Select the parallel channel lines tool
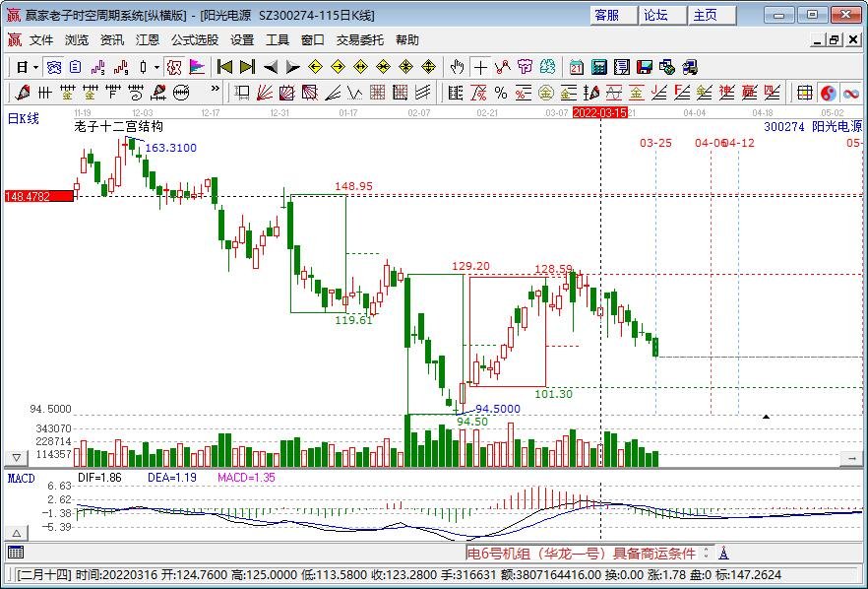868x589 pixels. 423,93
